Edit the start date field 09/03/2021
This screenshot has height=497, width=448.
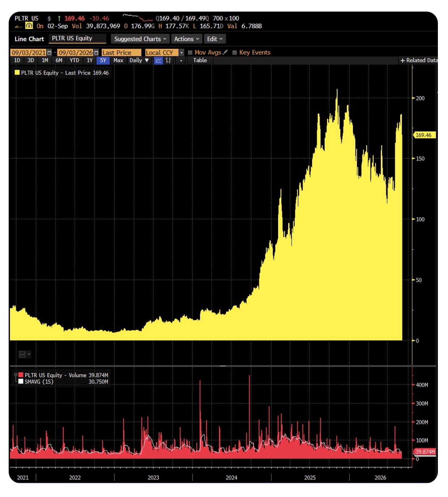[x=29, y=52]
